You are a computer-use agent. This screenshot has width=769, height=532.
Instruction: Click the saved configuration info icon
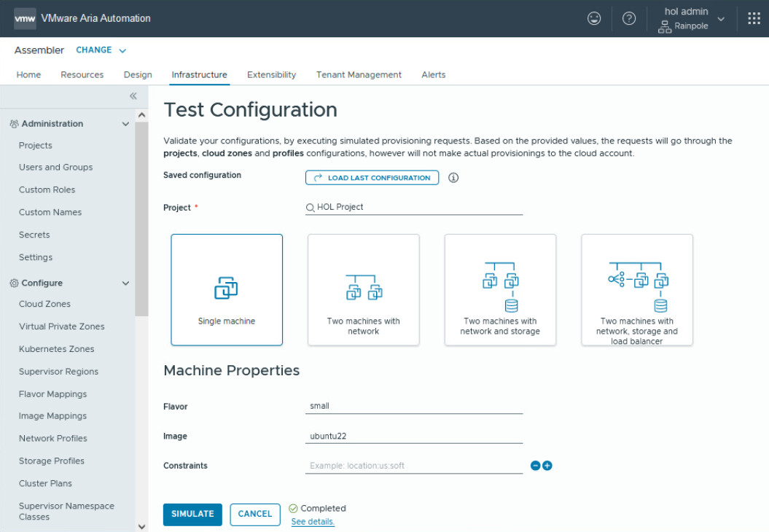pyautogui.click(x=453, y=178)
